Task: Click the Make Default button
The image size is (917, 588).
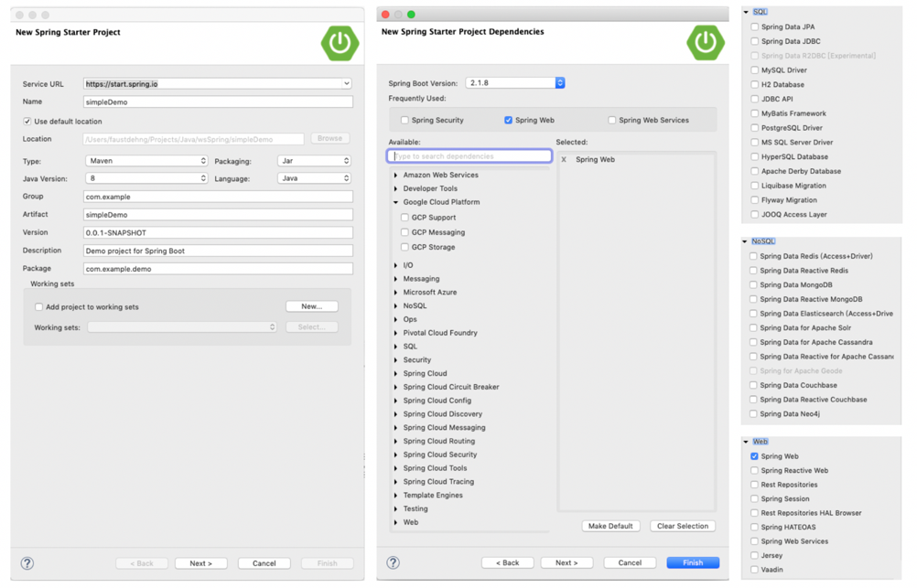Action: [610, 526]
